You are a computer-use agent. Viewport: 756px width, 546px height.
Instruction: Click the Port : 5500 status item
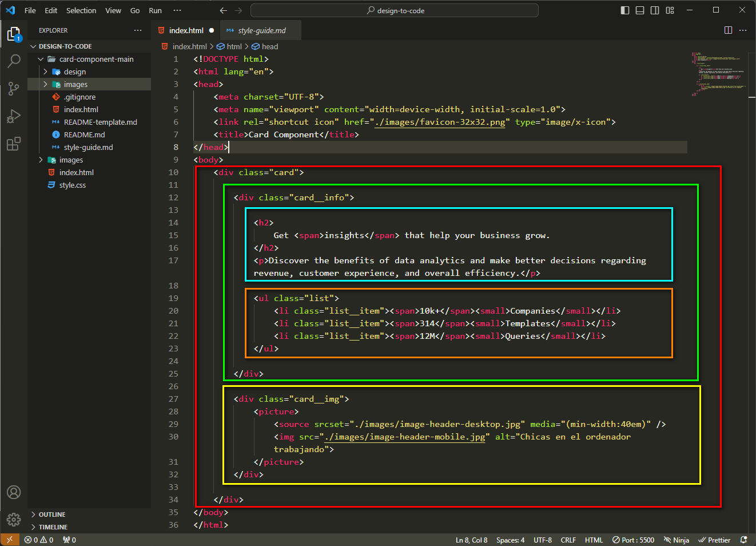click(633, 540)
